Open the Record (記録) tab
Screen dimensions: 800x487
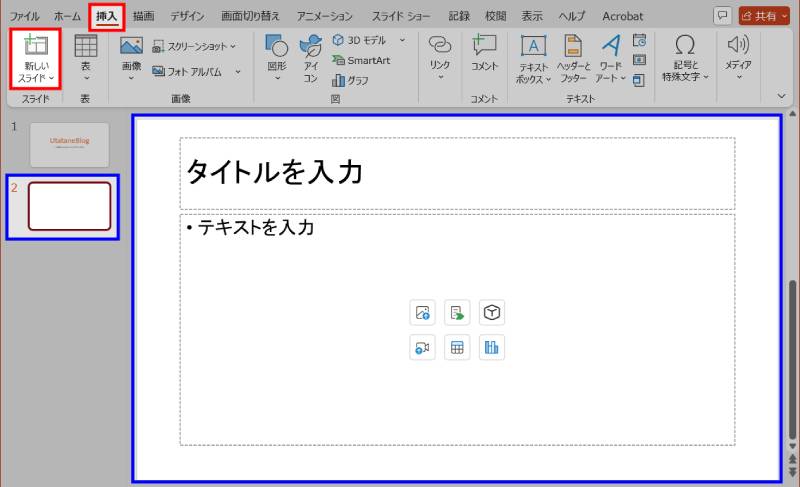(x=459, y=16)
